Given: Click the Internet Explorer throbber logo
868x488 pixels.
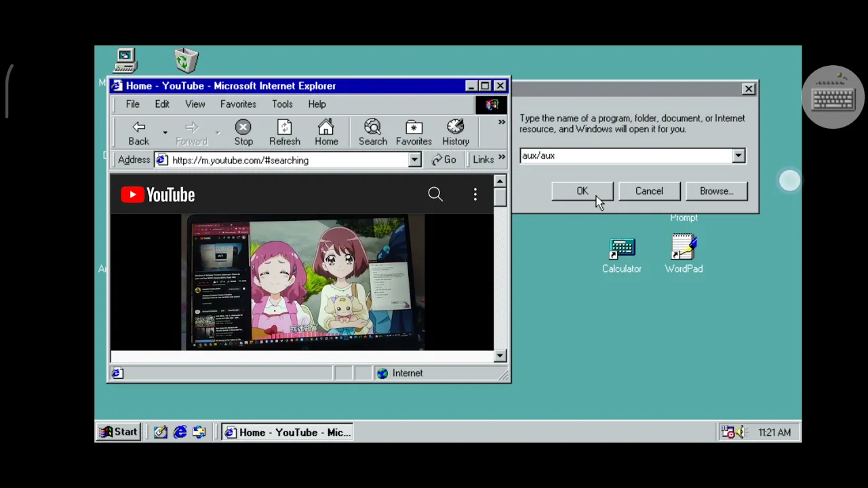Looking at the screenshot, I should click(x=492, y=104).
